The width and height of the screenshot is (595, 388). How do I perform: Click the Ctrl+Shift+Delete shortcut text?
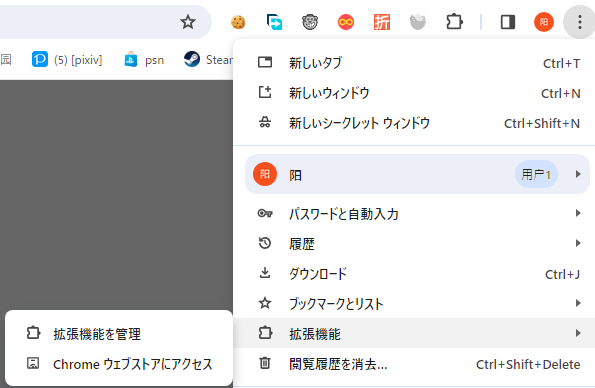528,364
